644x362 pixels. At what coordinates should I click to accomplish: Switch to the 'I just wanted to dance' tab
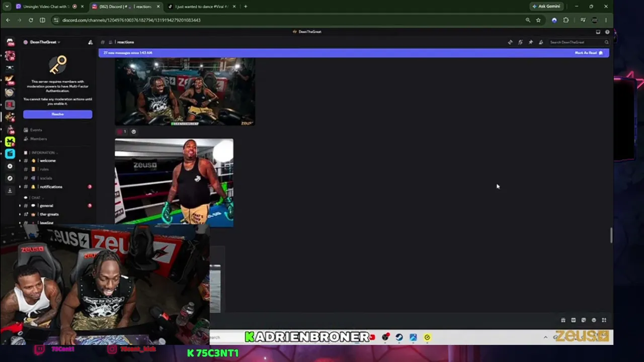pos(201,7)
